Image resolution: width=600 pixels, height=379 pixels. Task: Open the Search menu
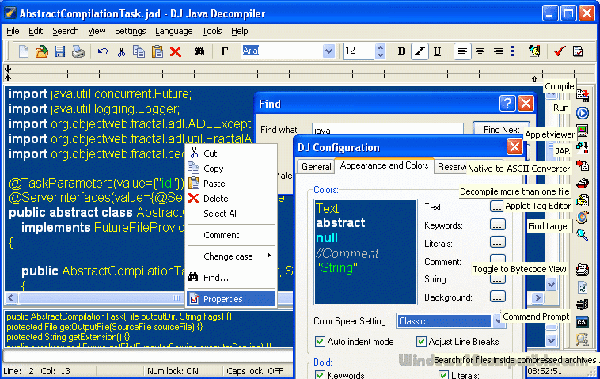click(x=65, y=31)
